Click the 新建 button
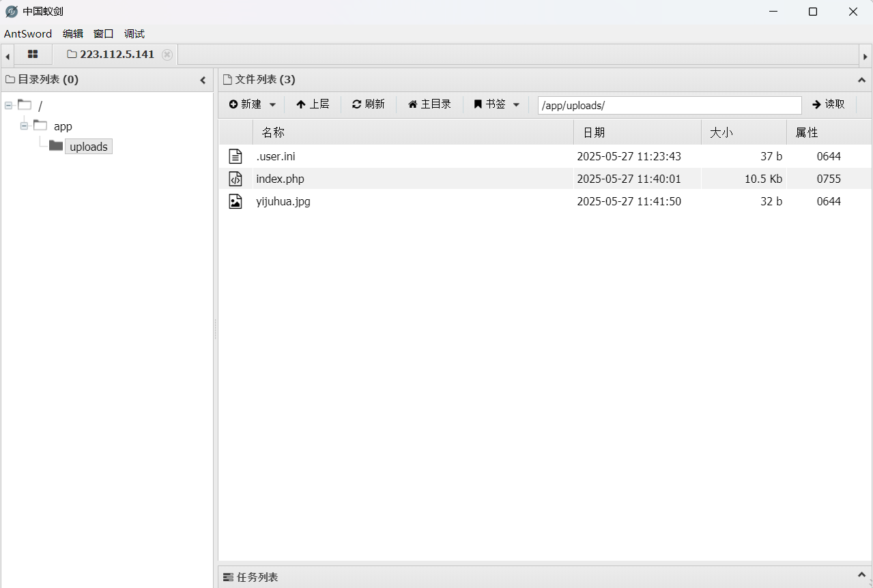 (246, 104)
